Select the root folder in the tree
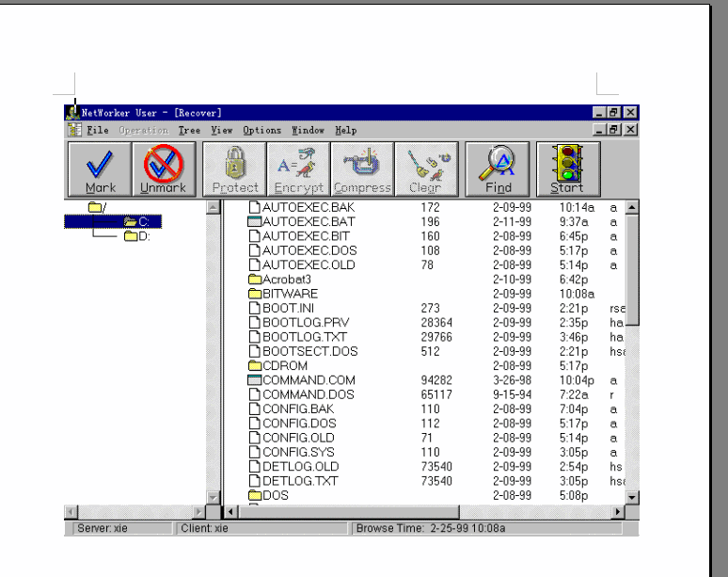 [98, 207]
